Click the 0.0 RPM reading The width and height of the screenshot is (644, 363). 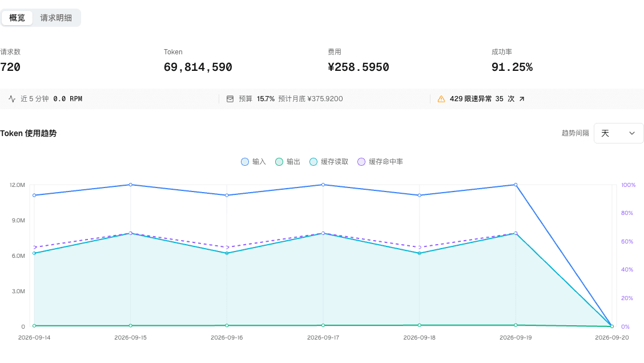[x=68, y=99]
